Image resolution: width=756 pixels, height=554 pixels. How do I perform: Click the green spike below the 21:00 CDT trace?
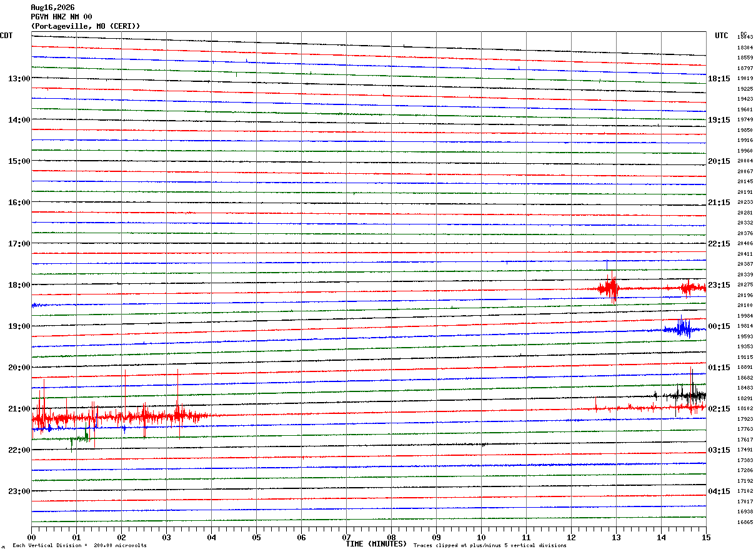tap(79, 438)
